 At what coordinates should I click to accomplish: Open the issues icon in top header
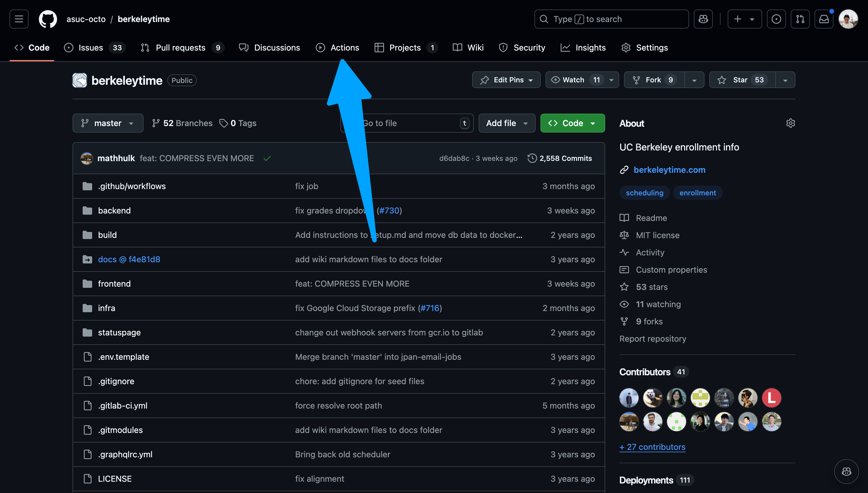[776, 19]
